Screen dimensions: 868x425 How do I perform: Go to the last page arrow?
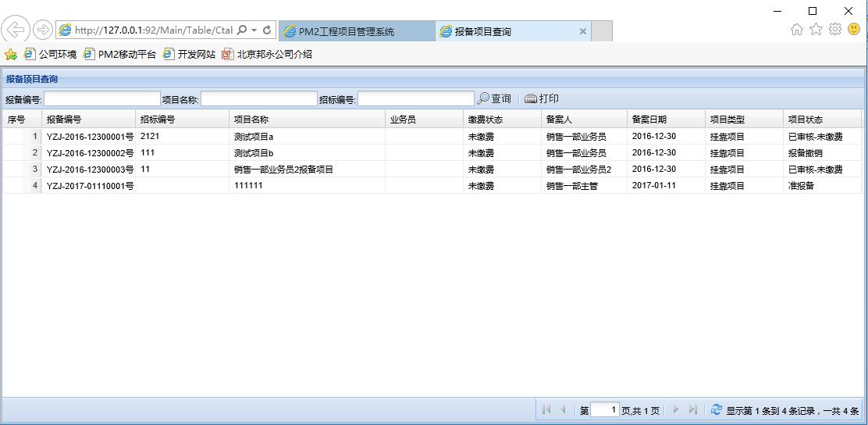pyautogui.click(x=692, y=409)
